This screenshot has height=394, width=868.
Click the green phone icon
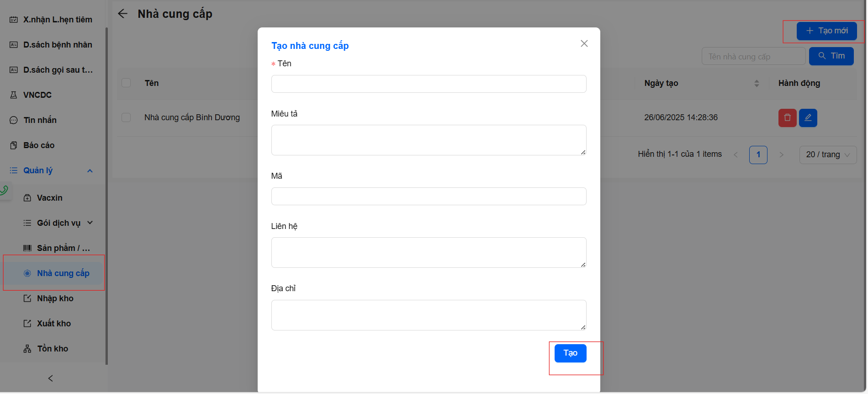pos(4,190)
